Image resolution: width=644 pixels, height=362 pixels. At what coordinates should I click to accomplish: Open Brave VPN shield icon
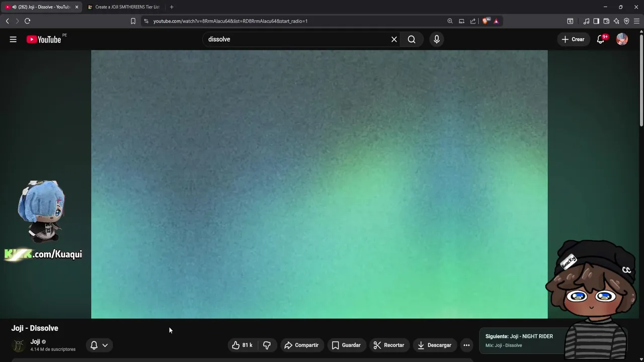click(626, 21)
